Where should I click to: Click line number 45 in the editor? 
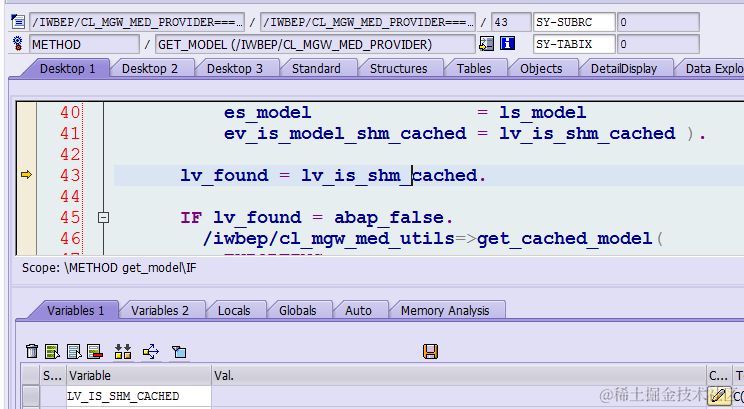[70, 217]
